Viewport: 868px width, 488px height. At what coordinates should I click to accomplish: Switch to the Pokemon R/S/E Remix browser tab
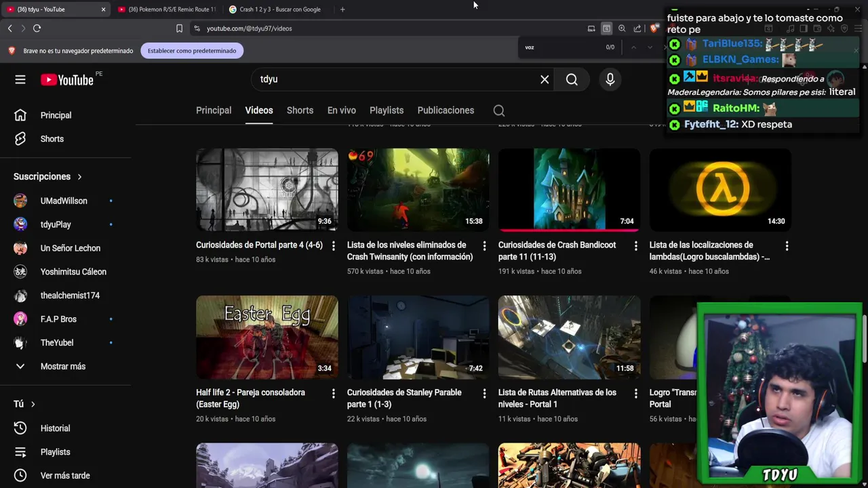167,9
